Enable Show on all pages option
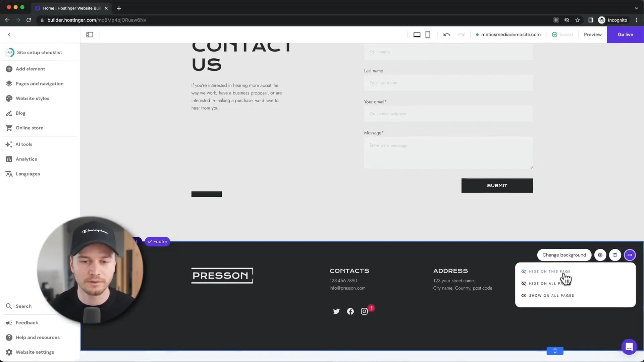 (x=551, y=295)
